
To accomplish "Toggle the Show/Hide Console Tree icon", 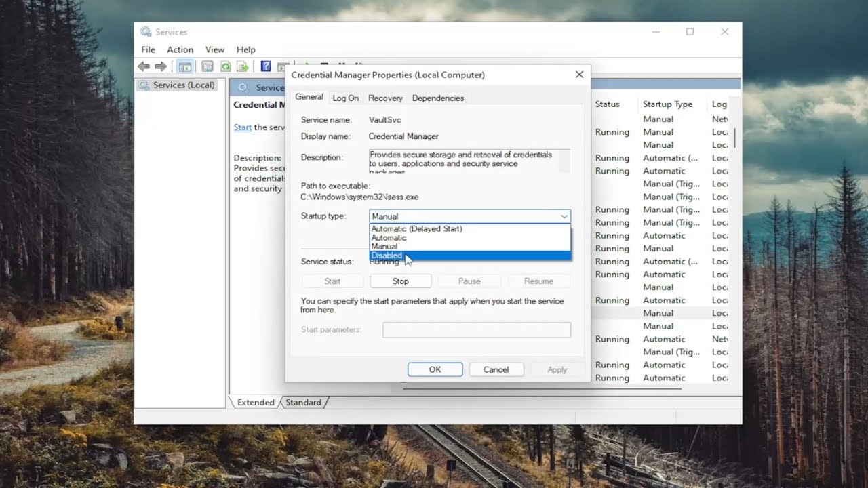I will coord(184,66).
